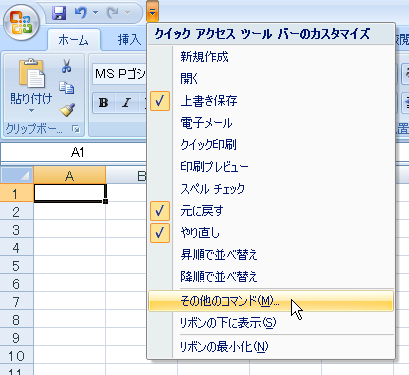Click the MS Pゴシック font name box
Screen dimensions: 409x375
(119, 74)
